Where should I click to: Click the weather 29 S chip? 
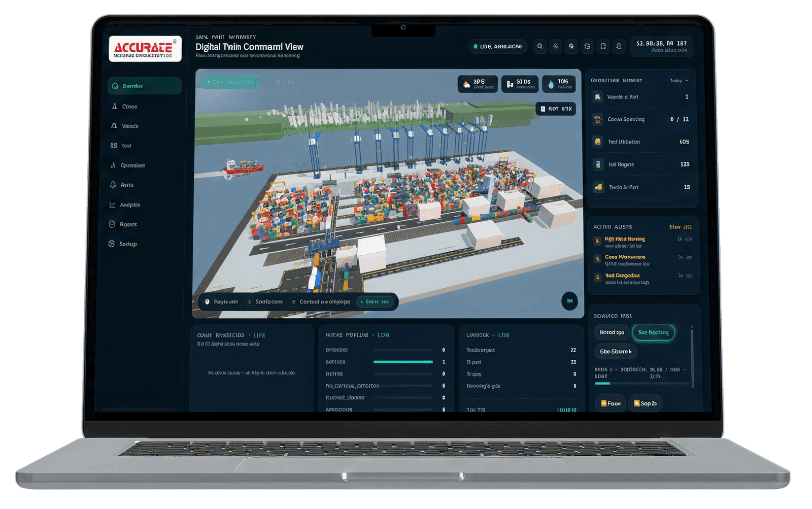pos(478,84)
